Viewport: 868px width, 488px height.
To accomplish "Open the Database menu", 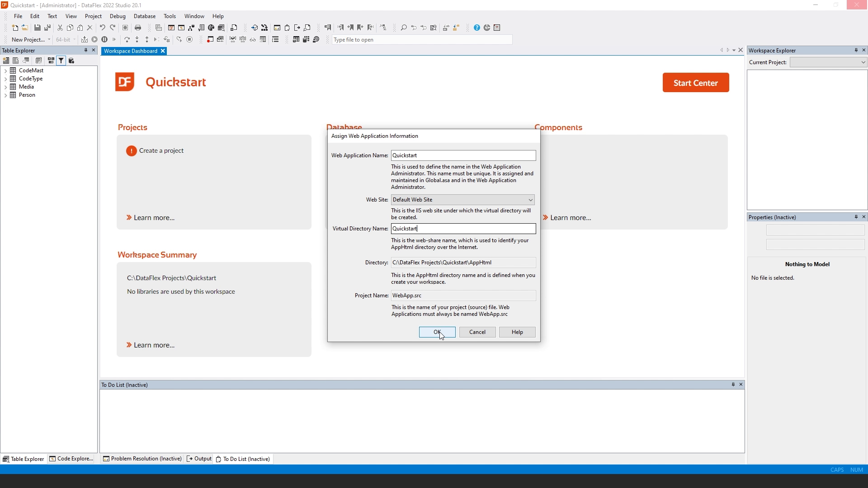I will pos(145,16).
